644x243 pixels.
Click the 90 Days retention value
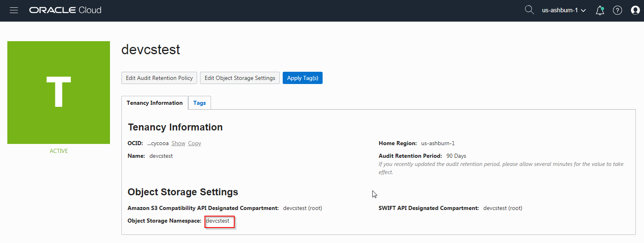click(456, 156)
